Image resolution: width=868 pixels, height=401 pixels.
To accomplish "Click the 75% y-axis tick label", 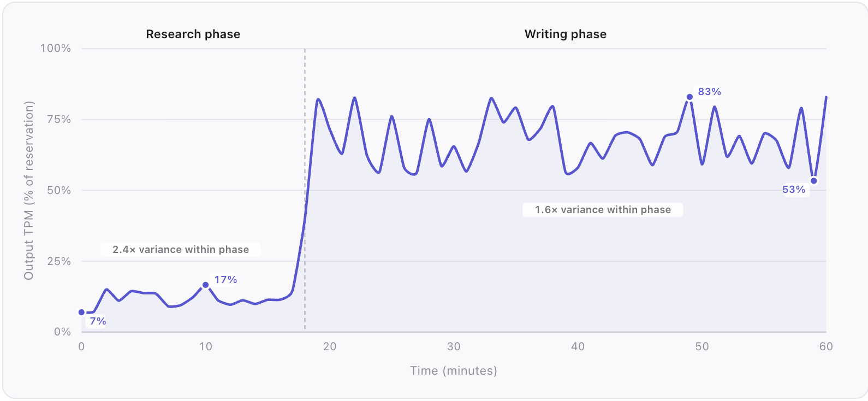I will coord(59,120).
